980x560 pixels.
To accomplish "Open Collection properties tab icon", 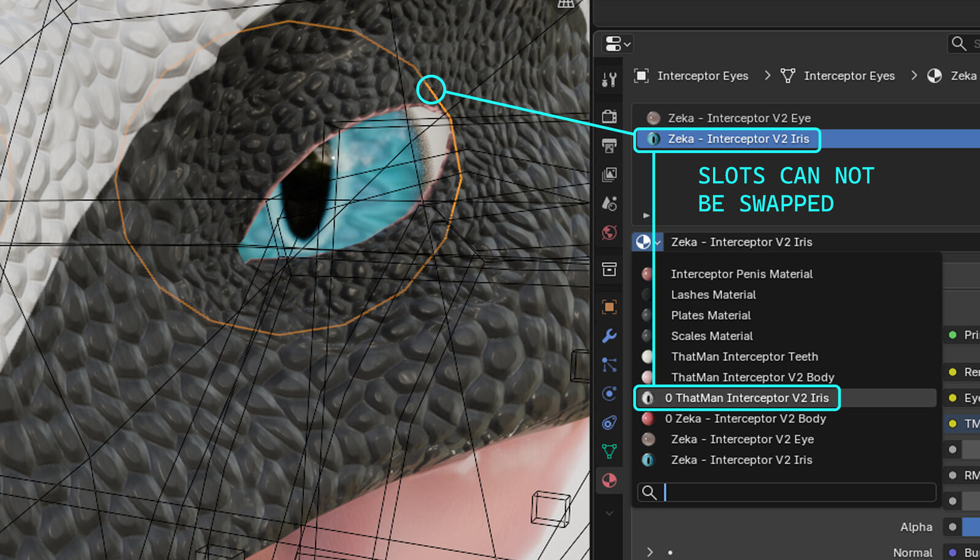I will coord(609,269).
